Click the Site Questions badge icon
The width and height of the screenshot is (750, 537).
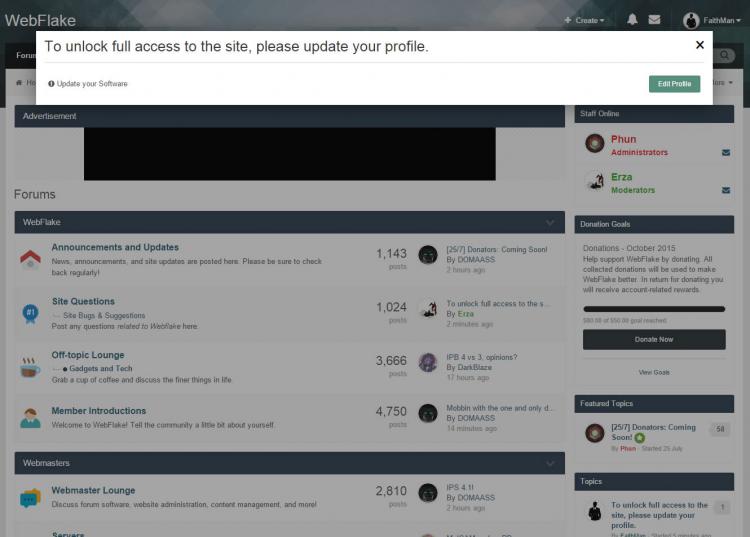pyautogui.click(x=30, y=313)
